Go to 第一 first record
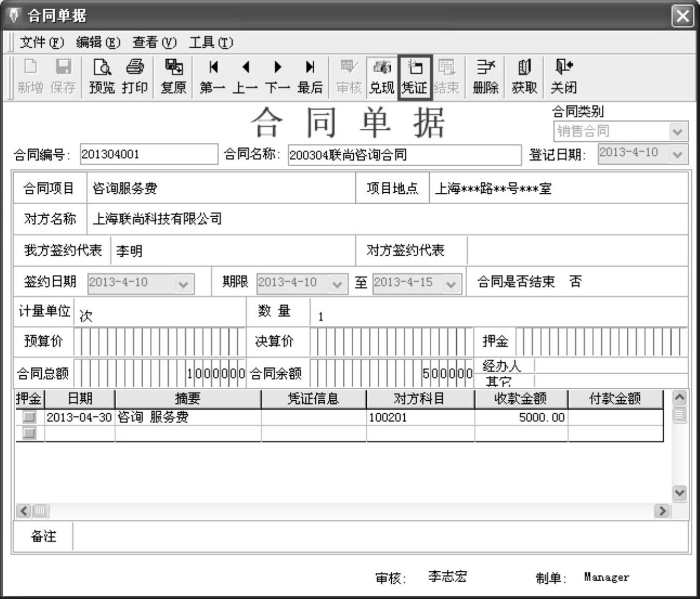 pos(213,77)
